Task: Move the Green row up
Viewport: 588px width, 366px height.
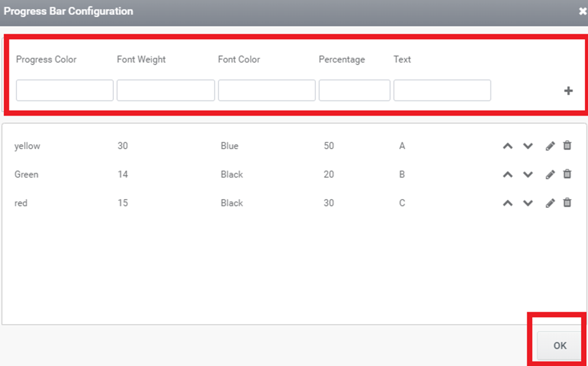Action: point(508,174)
